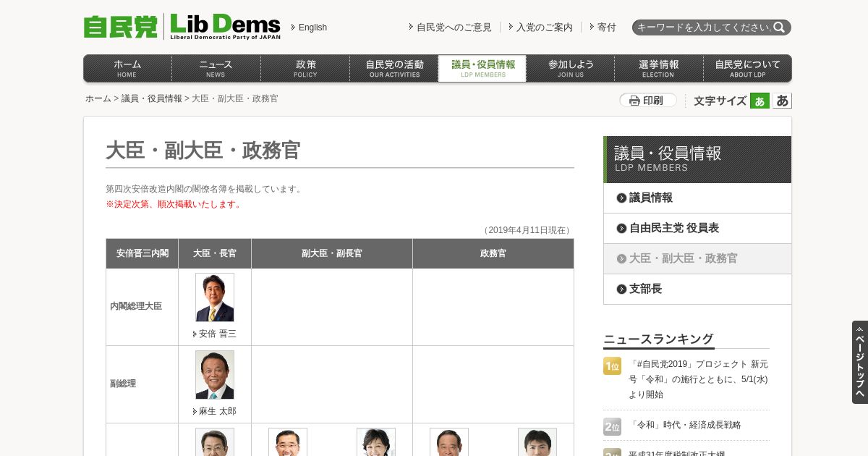Click the arrow icon beside 大臣・副大臣・政務官 sidebar item
868x456 pixels.
click(x=621, y=258)
